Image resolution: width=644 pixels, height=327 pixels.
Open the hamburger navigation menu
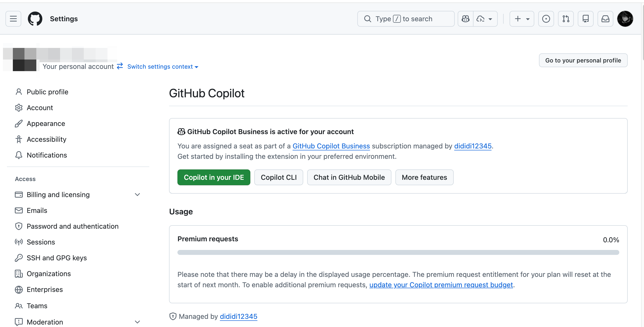(13, 19)
